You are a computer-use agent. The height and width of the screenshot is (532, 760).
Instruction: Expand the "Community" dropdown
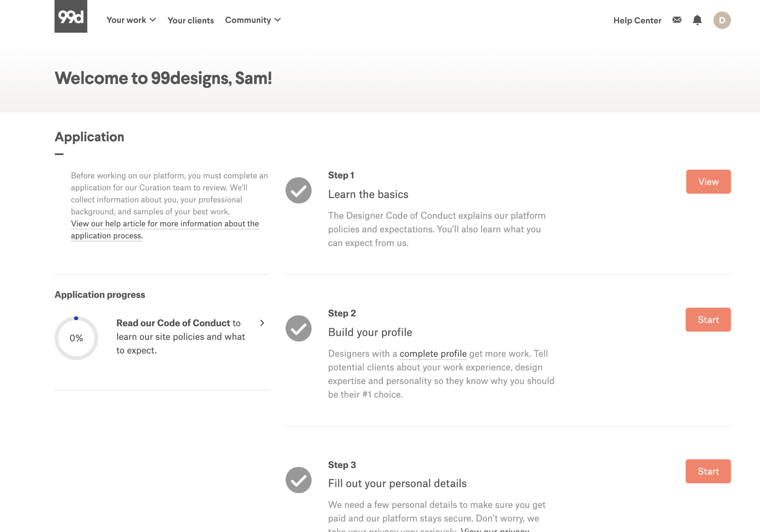[x=253, y=20]
